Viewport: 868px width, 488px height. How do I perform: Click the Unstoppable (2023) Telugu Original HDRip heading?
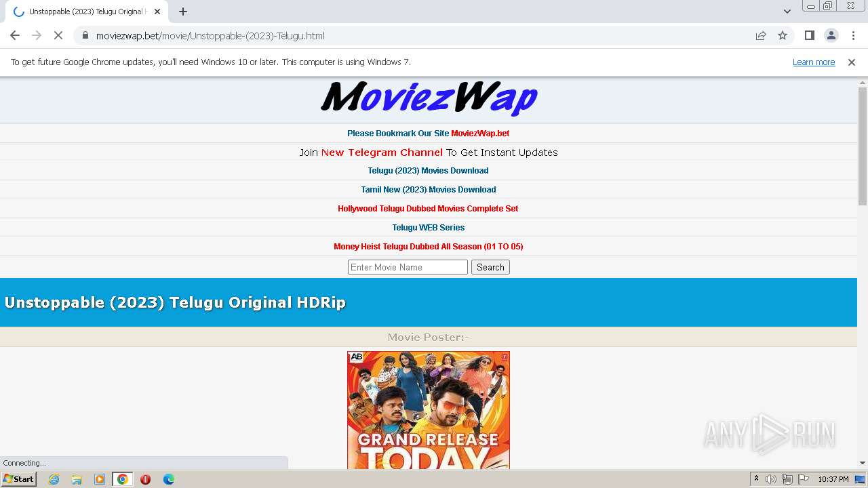tap(175, 302)
